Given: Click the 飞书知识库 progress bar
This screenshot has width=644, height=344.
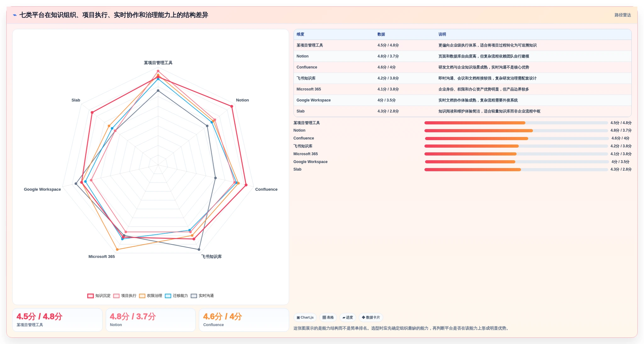Looking at the screenshot, I should click(x=516, y=146).
